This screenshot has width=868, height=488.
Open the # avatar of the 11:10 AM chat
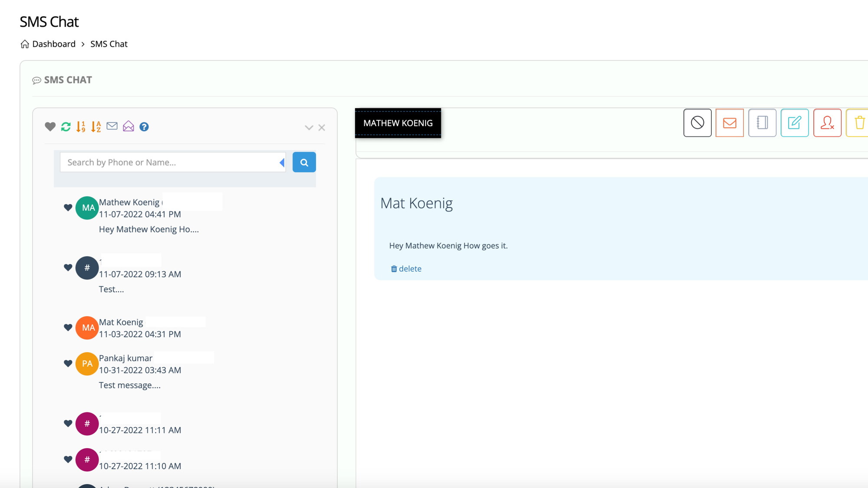tap(87, 460)
